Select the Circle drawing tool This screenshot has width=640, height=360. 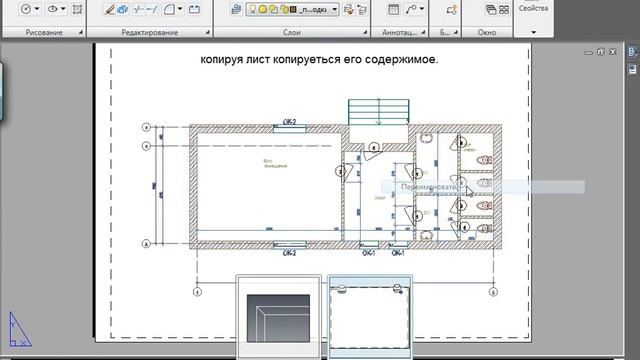click(x=26, y=9)
